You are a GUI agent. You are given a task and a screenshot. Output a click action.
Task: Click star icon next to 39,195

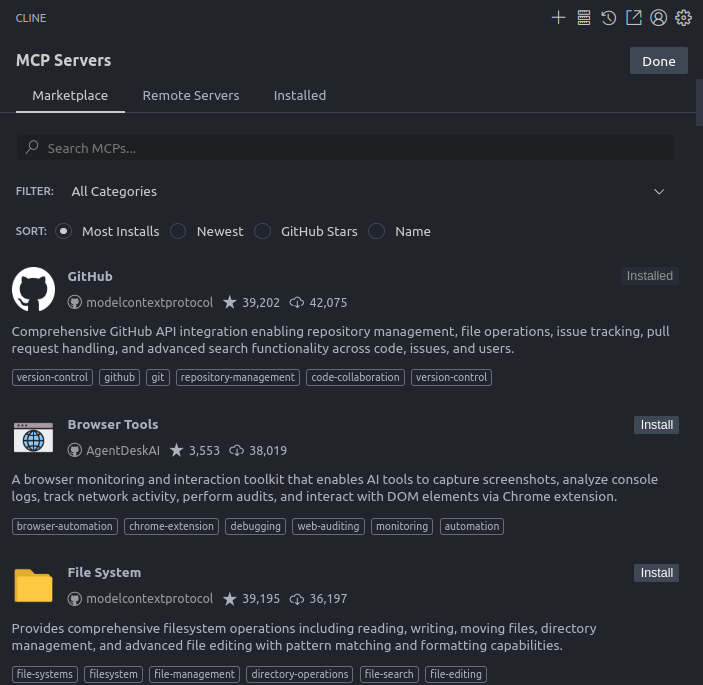point(230,598)
